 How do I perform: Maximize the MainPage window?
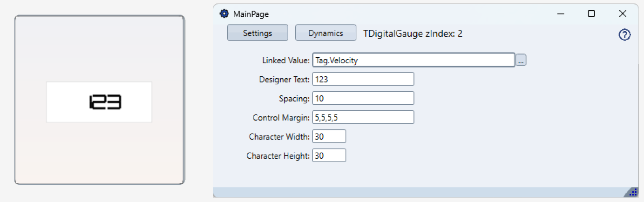click(591, 14)
